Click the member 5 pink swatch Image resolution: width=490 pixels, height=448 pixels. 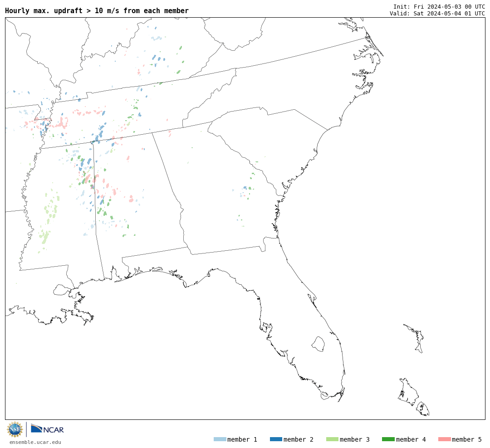click(444, 439)
